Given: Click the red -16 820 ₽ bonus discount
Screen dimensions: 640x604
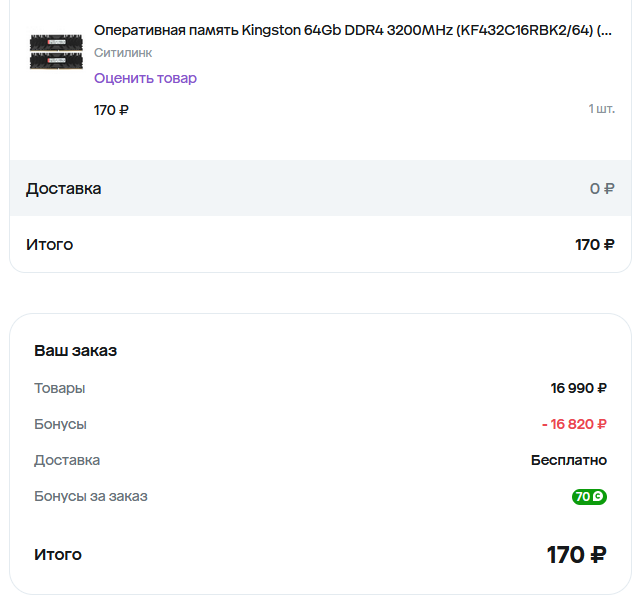Looking at the screenshot, I should [574, 424].
